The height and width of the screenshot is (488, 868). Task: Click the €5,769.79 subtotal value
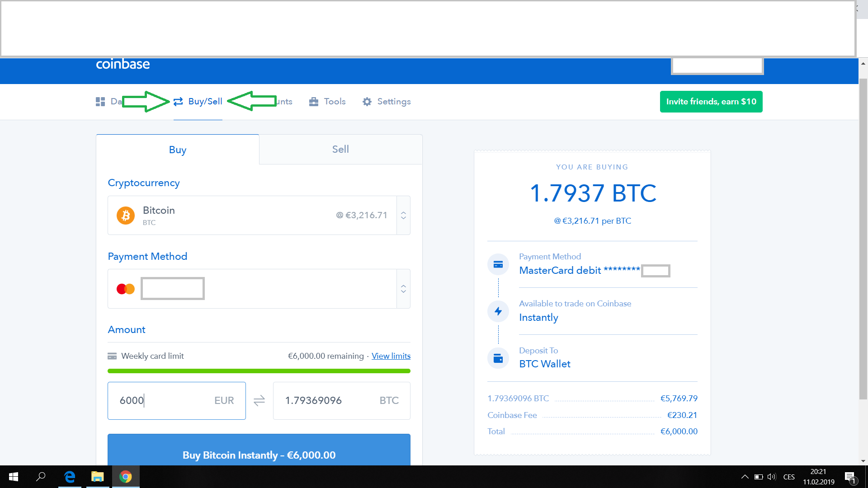pos(679,399)
